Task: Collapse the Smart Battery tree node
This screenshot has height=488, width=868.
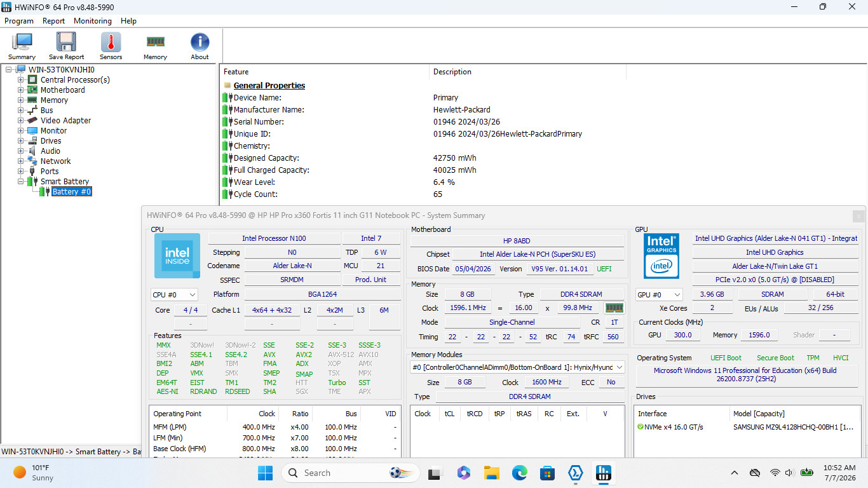Action: click(21, 181)
